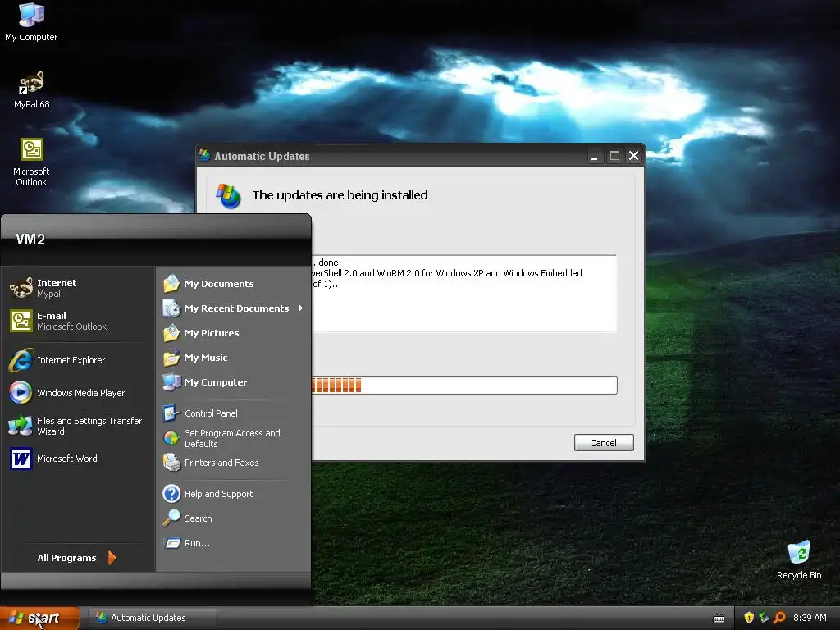
Task: Minimize the Automatic Updates window
Action: click(x=594, y=156)
